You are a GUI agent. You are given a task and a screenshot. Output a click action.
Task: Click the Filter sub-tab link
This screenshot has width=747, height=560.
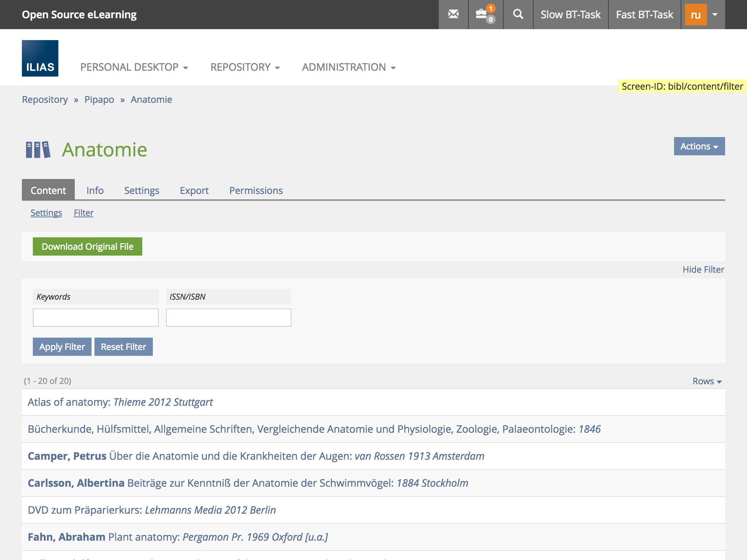[84, 213]
